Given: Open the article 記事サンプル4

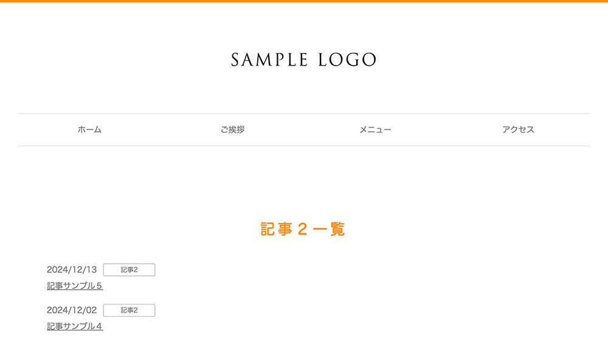Looking at the screenshot, I should [75, 326].
